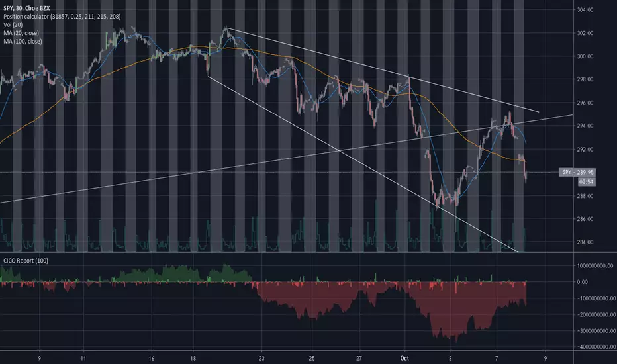Screen dimensions: 617x364
Task: Click the 304.00 price axis label
Action: [x=585, y=10]
